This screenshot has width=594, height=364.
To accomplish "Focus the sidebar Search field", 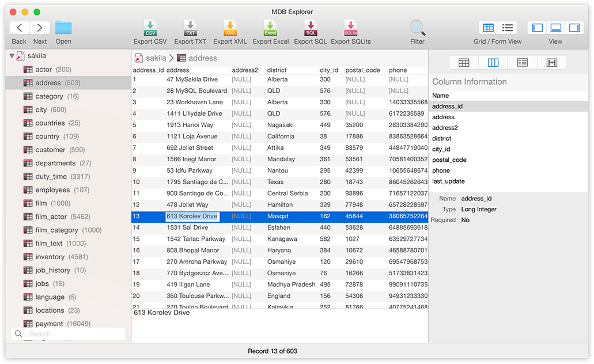I will tap(68, 334).
